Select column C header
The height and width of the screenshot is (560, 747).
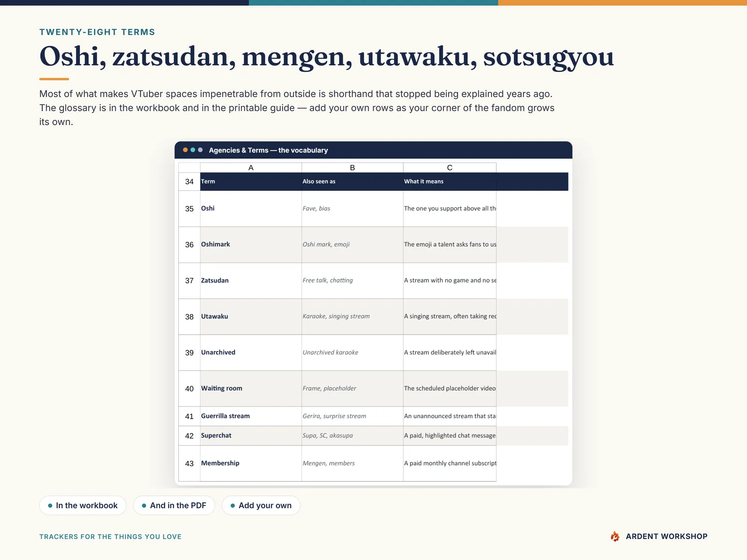(450, 168)
